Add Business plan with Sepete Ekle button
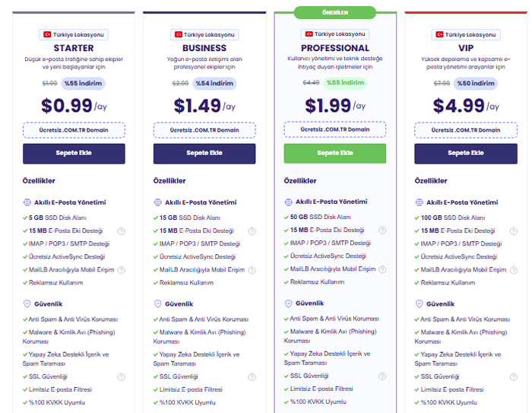Viewport: 532px width, 413px height. 204,154
